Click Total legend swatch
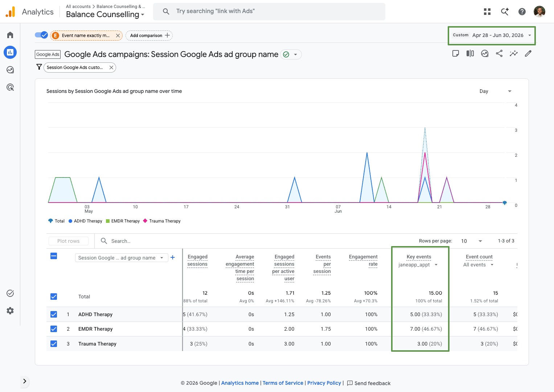554x392 pixels. [50, 221]
